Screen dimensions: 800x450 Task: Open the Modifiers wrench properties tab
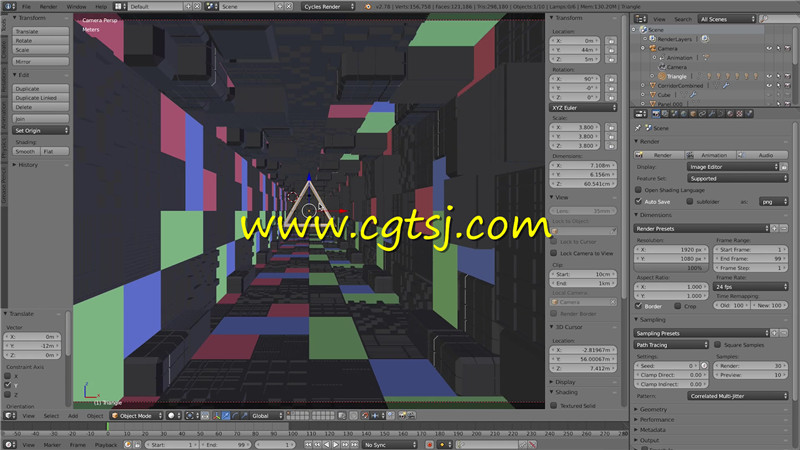712,114
